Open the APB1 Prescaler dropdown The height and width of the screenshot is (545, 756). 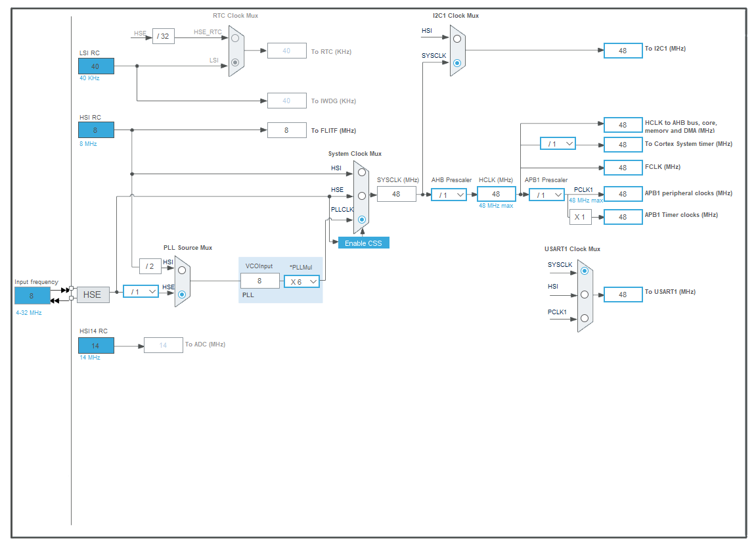pos(546,195)
